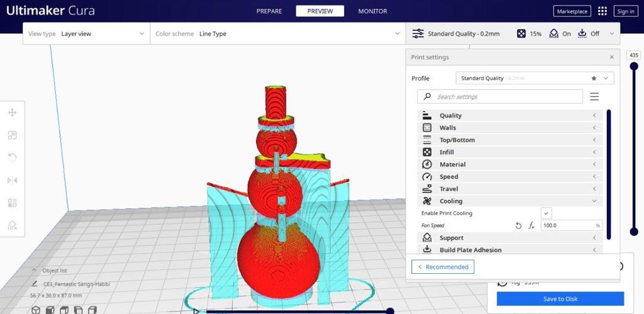Switch to the PREVIEW stage
Screen dimensions: 644x314
tap(320, 11)
